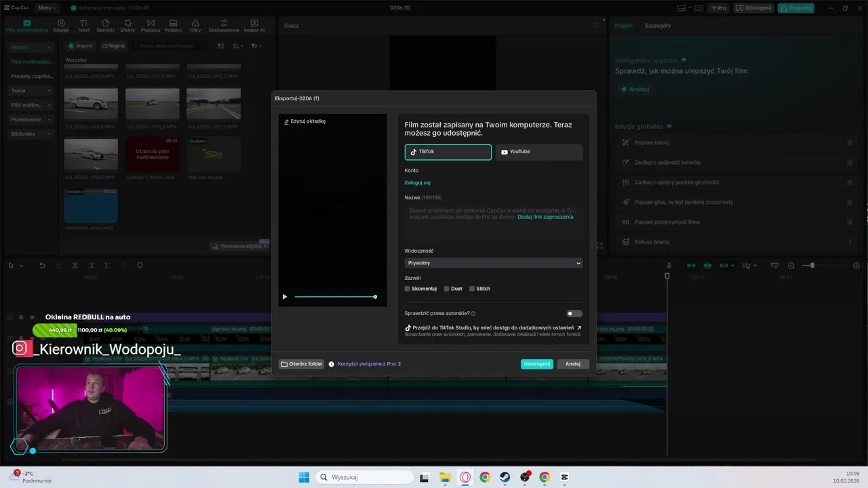Click the delete marker icon in timeline toolbar

click(140, 266)
